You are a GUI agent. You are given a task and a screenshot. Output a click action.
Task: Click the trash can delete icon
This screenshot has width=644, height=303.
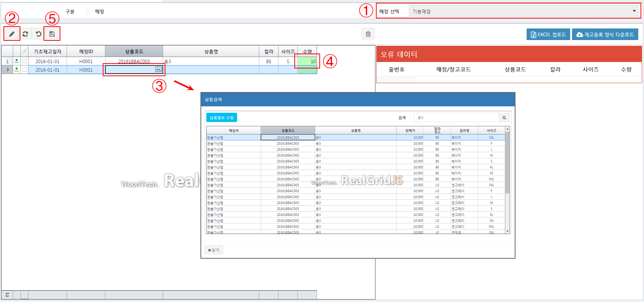click(x=368, y=34)
